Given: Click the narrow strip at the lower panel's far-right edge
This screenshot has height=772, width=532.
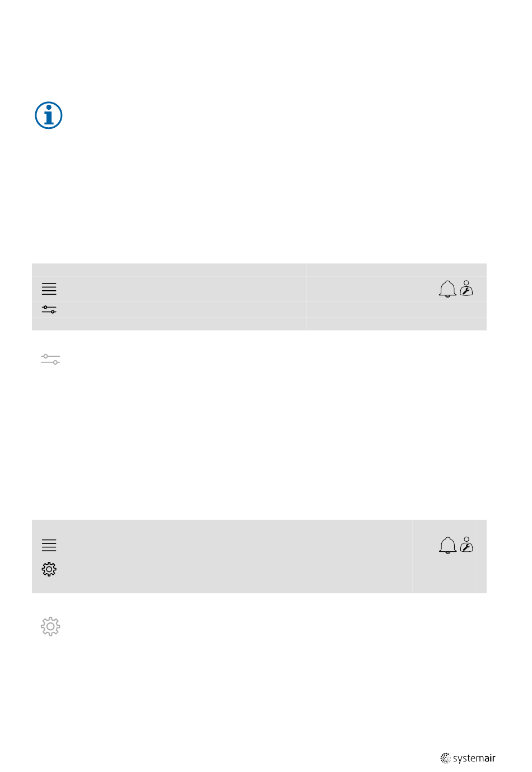Looking at the screenshot, I should tap(482, 556).
